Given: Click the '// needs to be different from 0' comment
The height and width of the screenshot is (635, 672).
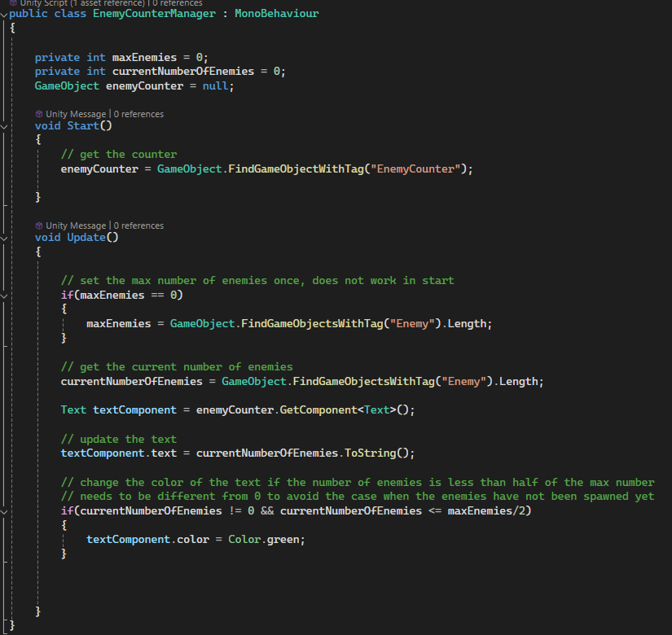Looking at the screenshot, I should [x=358, y=497].
